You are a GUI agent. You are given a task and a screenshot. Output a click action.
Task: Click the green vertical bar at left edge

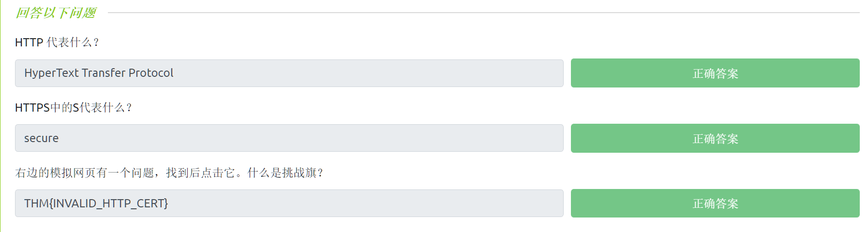tap(1, 116)
